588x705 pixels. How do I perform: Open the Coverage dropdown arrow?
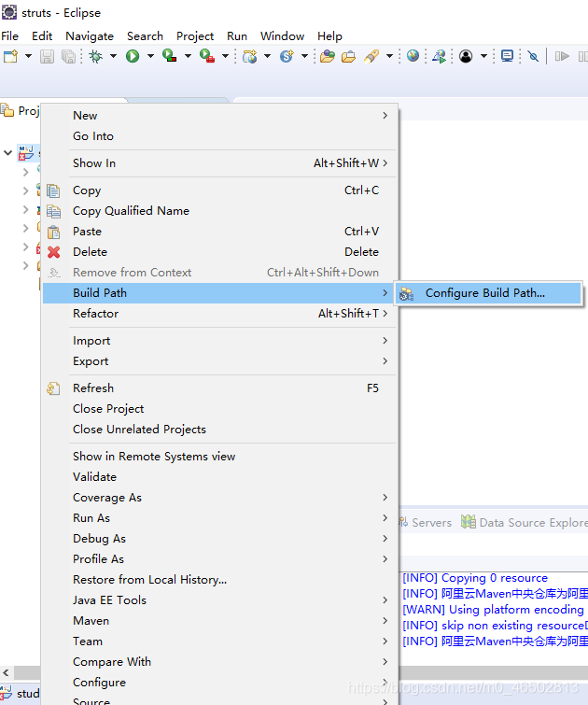188,56
